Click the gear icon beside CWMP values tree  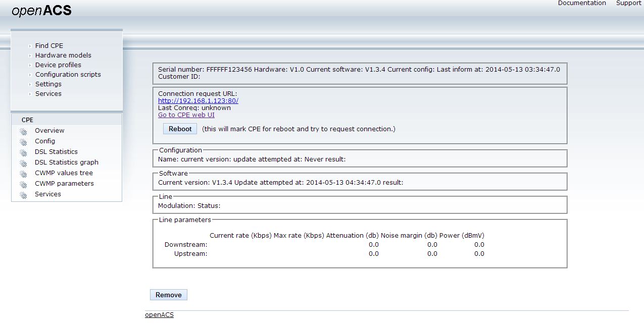23,174
